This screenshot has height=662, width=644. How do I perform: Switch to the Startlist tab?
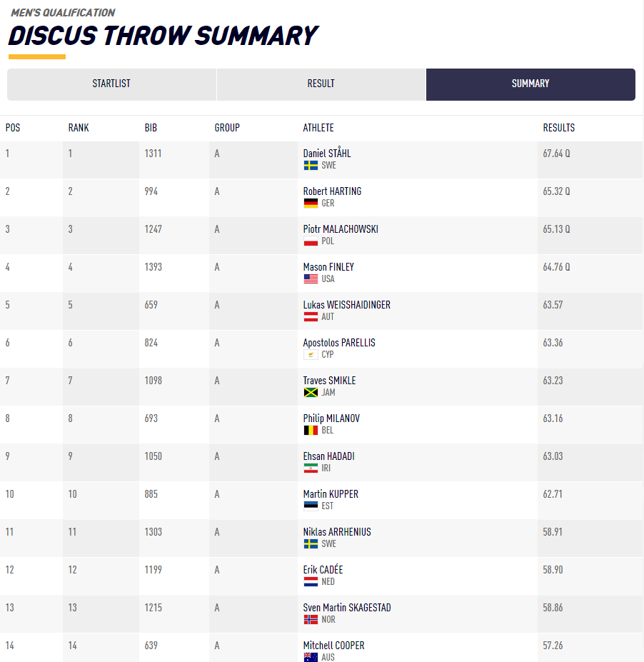click(111, 84)
